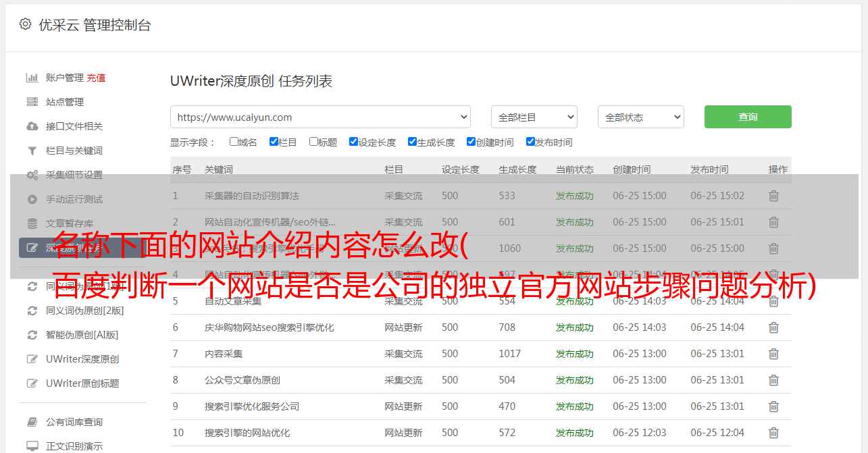
Task: Click trash icon for 搜索引擎的网站优化 row
Action: [773, 433]
